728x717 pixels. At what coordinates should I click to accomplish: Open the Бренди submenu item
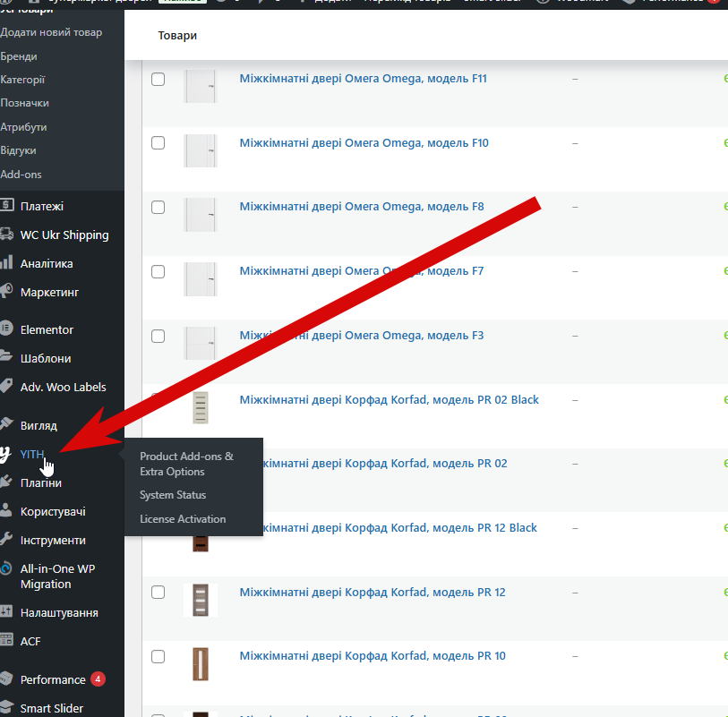19,56
